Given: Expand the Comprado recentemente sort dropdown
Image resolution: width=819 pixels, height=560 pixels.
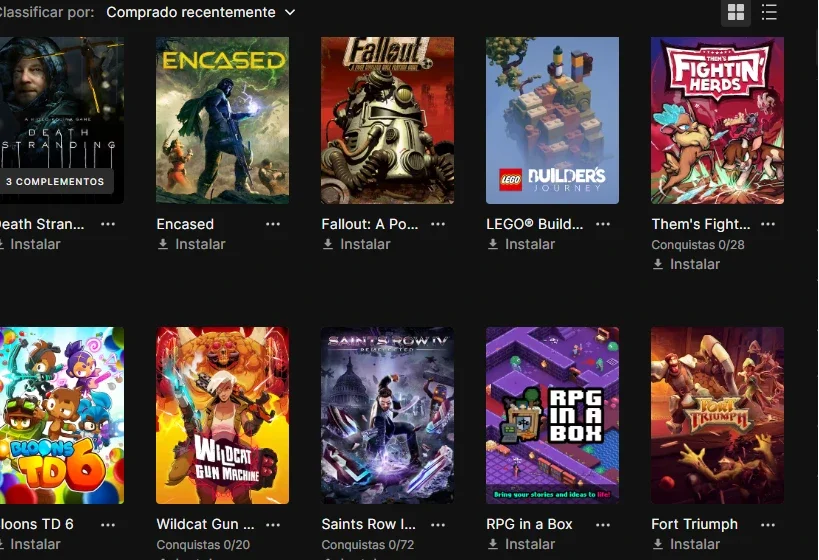Looking at the screenshot, I should pyautogui.click(x=201, y=12).
